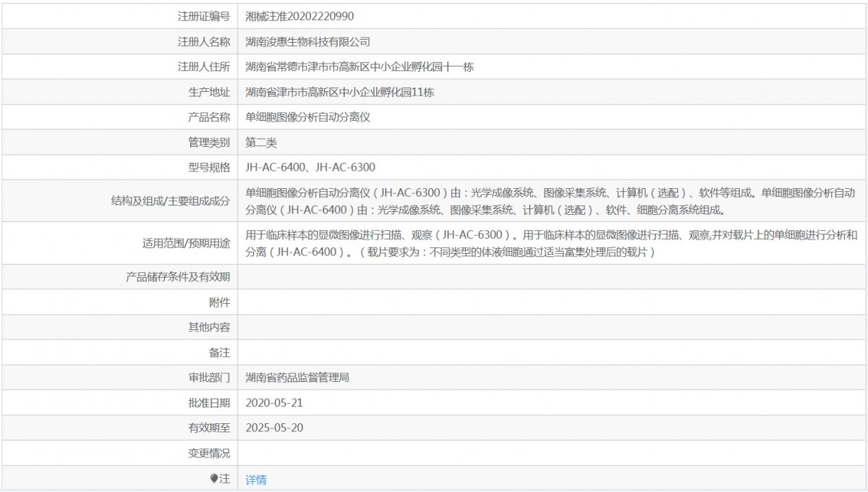Open the 详情 link in the 注 row

[x=256, y=479]
